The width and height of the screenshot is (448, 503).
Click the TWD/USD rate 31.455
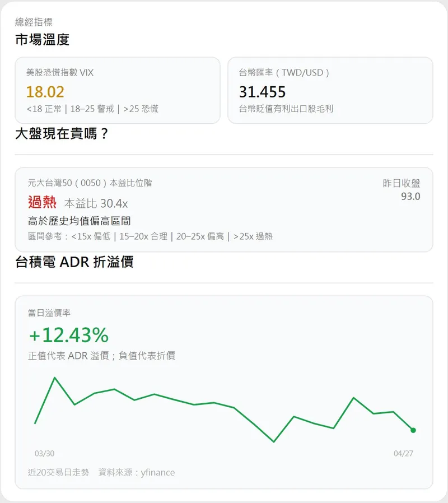click(262, 91)
